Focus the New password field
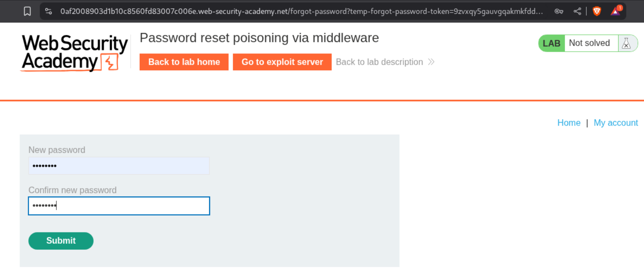This screenshot has height=272, width=644. tap(119, 166)
